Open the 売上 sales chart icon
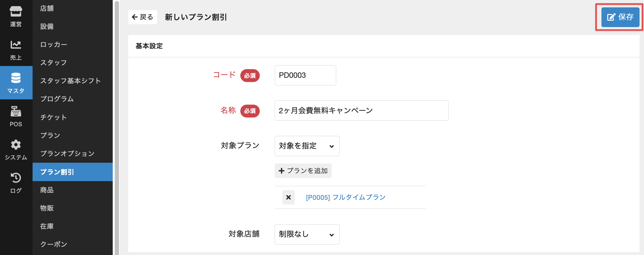The image size is (644, 255). (16, 50)
